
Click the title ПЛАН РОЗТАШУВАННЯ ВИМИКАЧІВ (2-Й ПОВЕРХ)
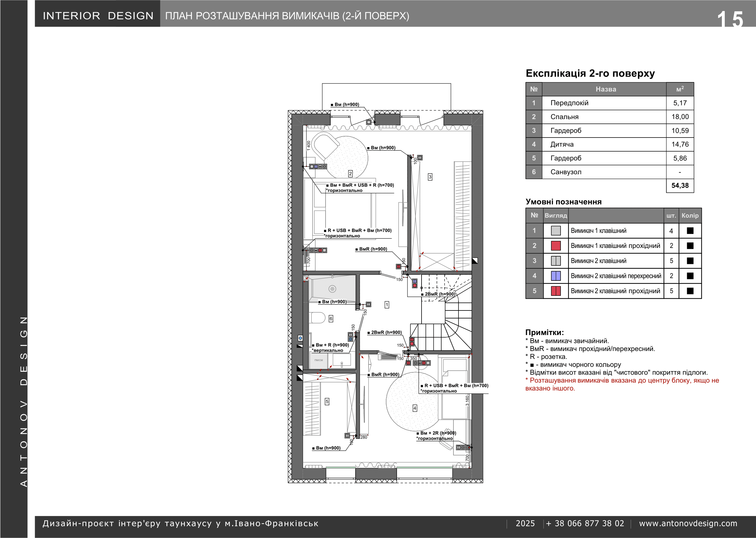(287, 16)
